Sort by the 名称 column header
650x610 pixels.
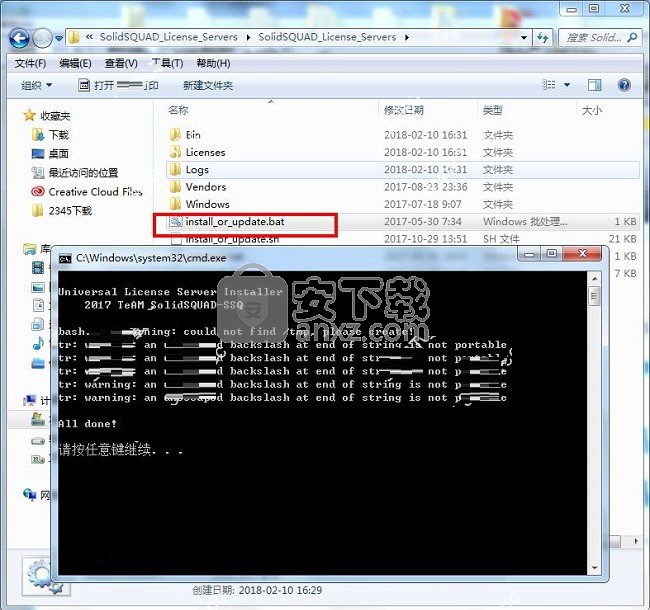pyautogui.click(x=178, y=110)
